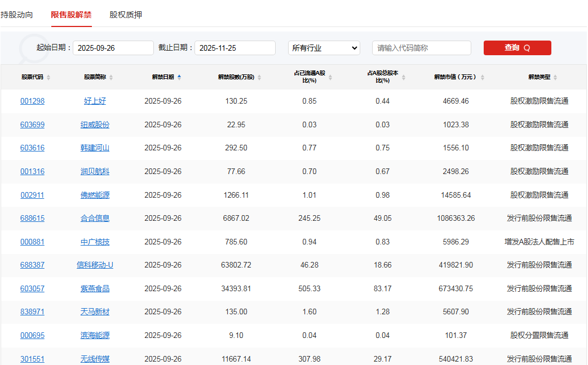Open 好上好 stock name link
This screenshot has width=588, height=365.
(x=95, y=101)
